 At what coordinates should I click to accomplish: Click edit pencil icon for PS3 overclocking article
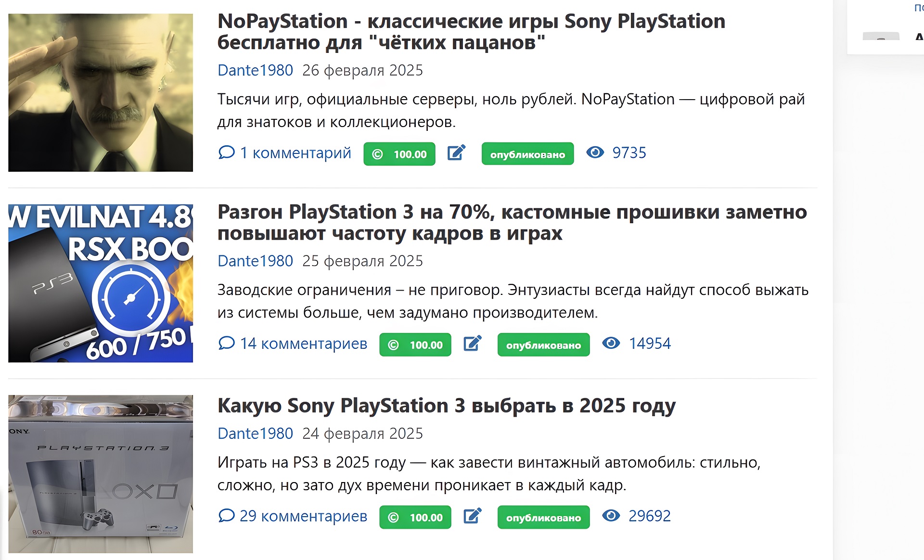tap(472, 344)
